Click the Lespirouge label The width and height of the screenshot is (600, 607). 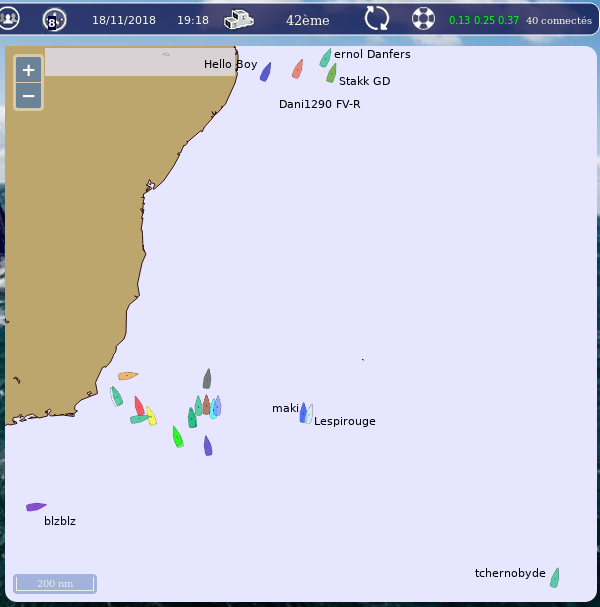pos(345,421)
